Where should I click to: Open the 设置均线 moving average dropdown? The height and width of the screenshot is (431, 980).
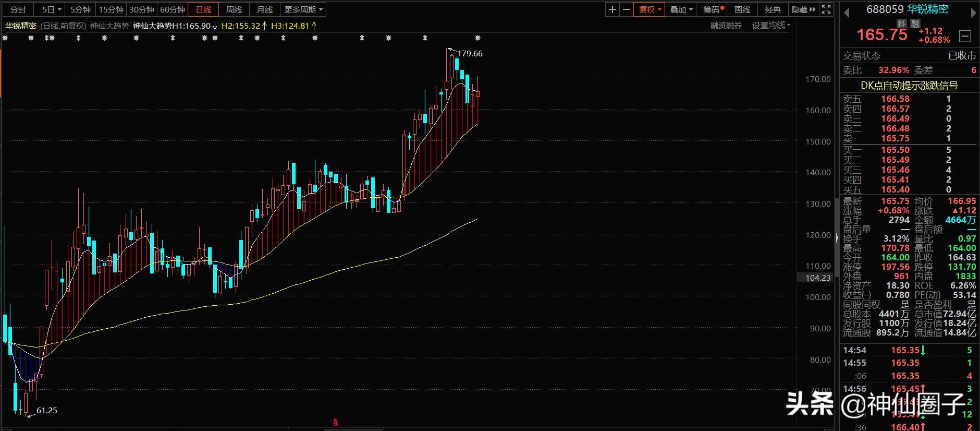click(770, 25)
